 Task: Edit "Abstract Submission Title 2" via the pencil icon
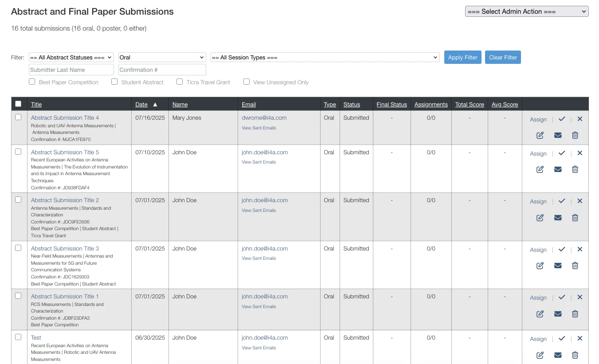(x=540, y=218)
